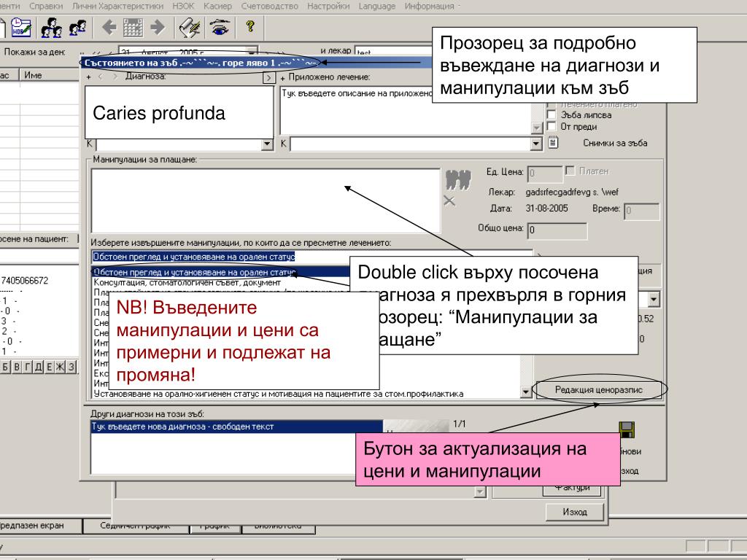Open the Справки menu
This screenshot has width=747, height=560.
tap(46, 6)
